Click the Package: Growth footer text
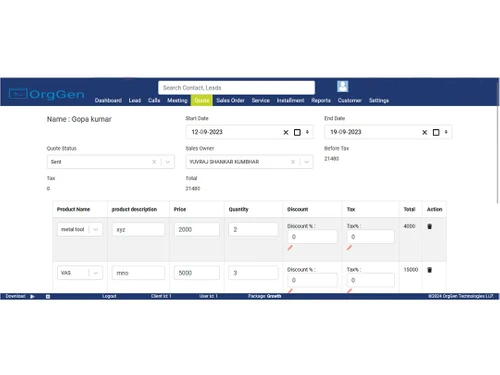 tap(264, 296)
